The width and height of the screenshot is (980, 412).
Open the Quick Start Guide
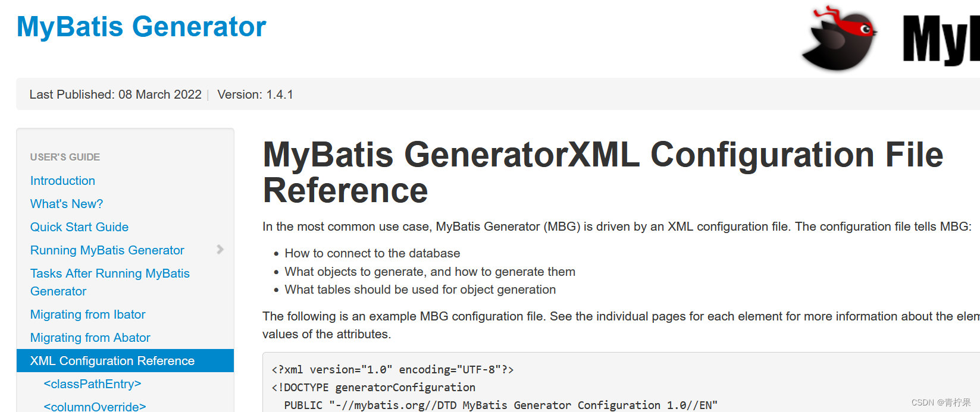pos(79,227)
